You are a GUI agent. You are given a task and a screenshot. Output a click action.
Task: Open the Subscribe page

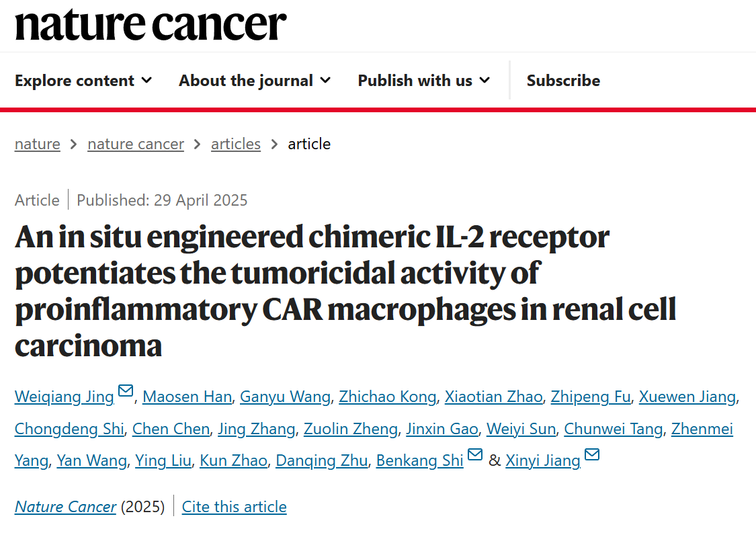point(563,81)
